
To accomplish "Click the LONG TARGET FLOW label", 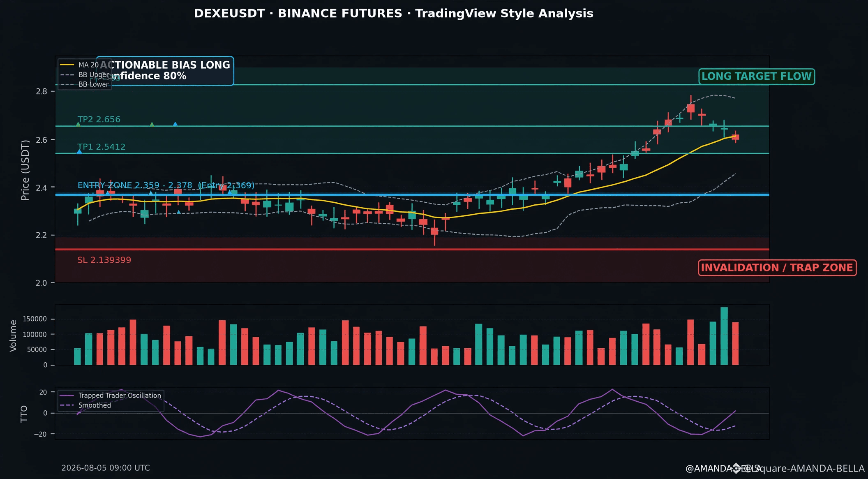I will click(x=757, y=76).
